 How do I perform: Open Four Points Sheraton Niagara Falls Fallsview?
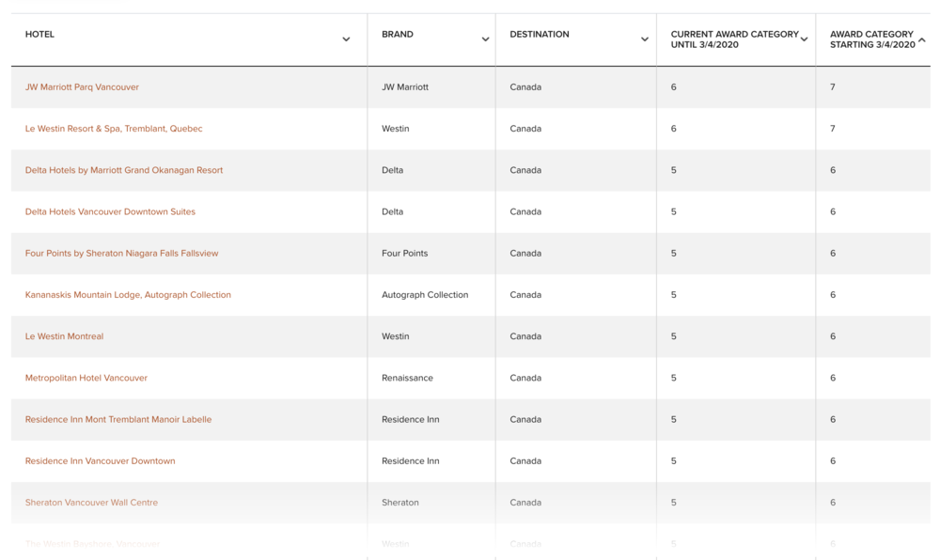click(121, 254)
